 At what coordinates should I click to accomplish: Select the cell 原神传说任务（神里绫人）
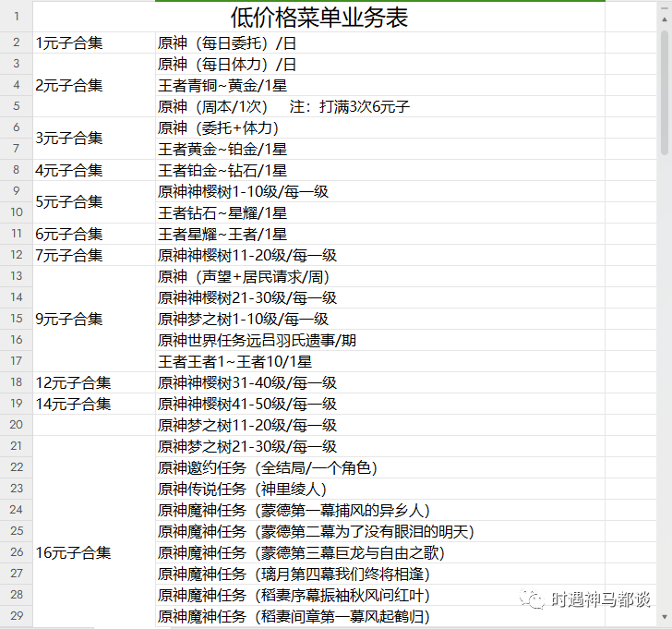point(379,489)
